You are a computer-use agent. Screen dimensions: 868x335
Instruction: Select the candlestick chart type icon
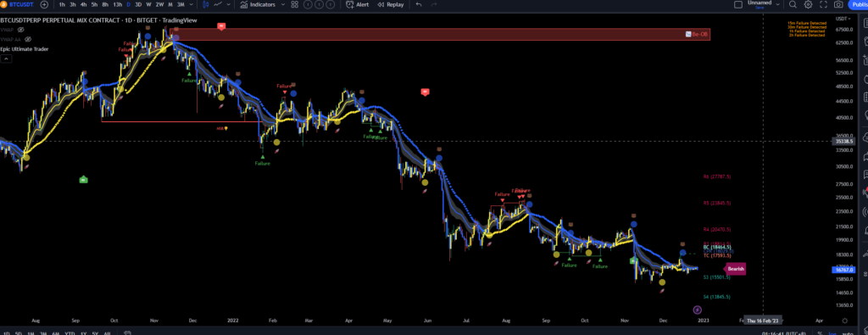(205, 4)
